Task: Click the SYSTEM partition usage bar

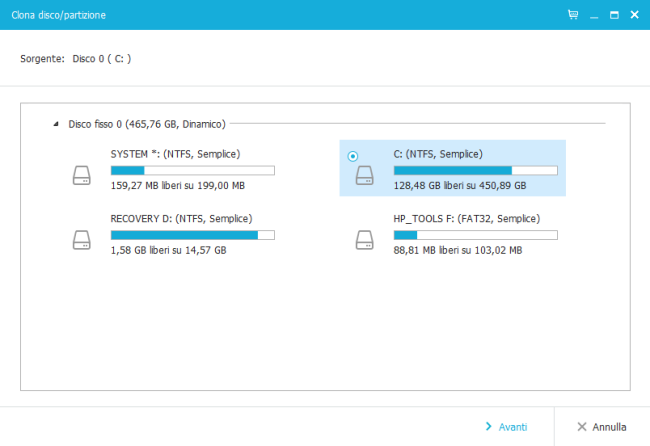Action: coord(192,171)
